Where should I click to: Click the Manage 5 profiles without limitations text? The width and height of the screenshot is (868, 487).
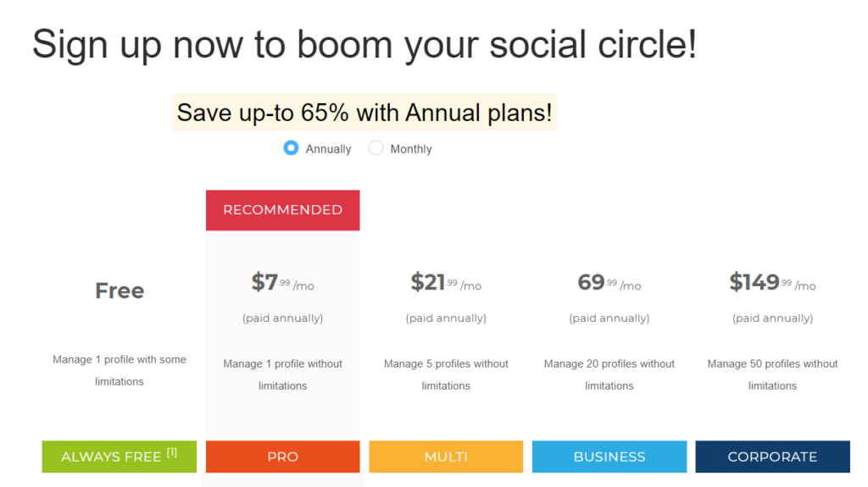click(x=446, y=374)
